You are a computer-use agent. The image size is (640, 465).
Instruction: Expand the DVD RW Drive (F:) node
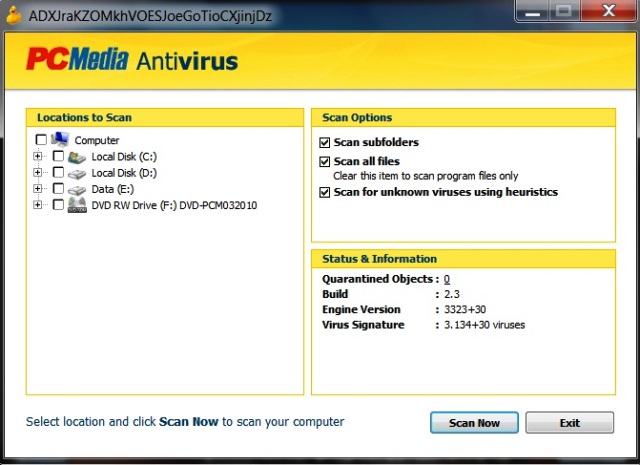[x=38, y=205]
